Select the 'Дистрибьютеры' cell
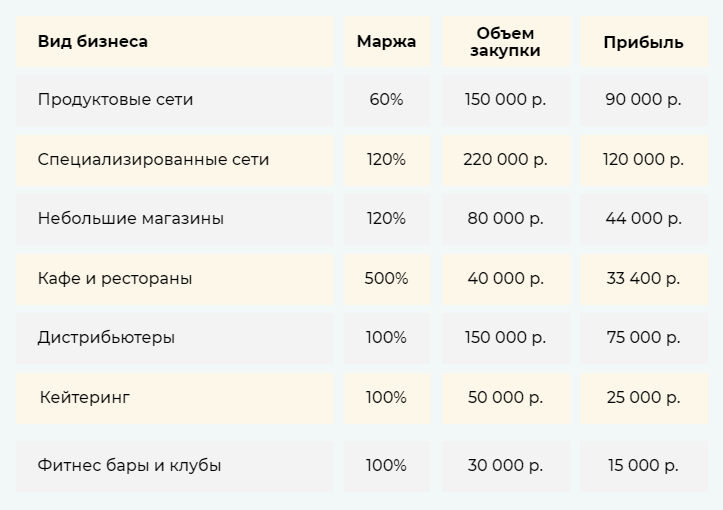Screen dimensions: 723x510 tap(106, 337)
